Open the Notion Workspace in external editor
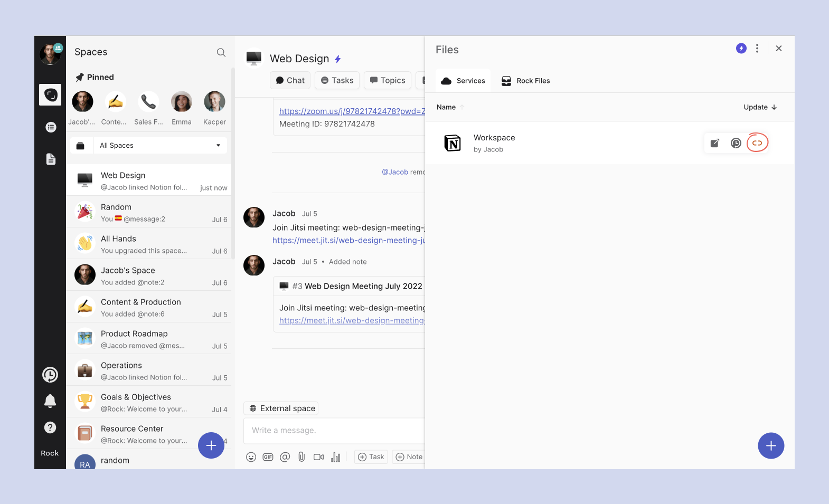829x504 pixels. click(715, 143)
